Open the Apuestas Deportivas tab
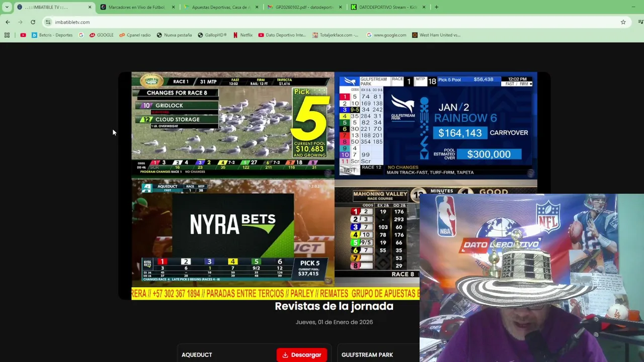This screenshot has width=644, height=362. [221, 7]
